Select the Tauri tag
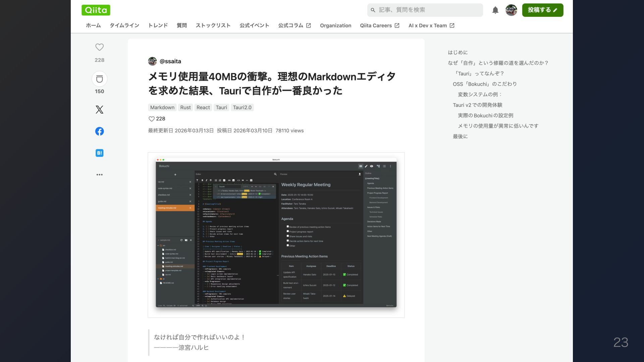The width and height of the screenshot is (644, 362). (221, 108)
